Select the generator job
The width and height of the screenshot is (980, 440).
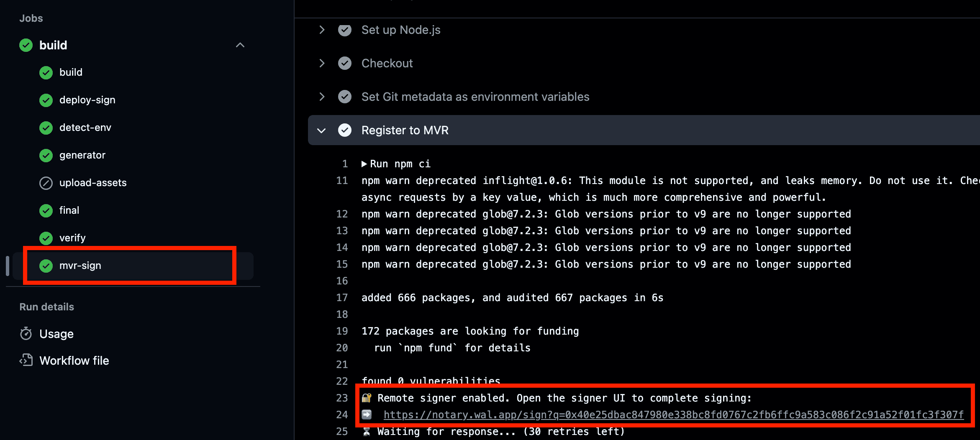point(82,155)
